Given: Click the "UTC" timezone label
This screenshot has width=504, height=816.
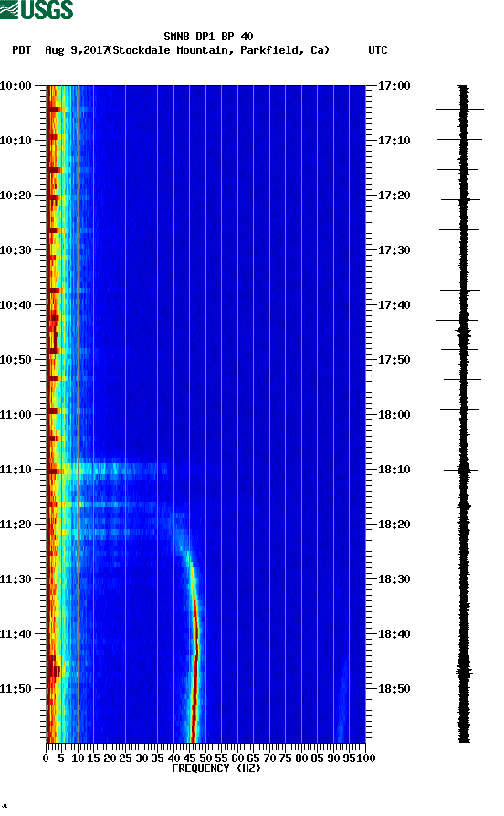Looking at the screenshot, I should click(x=378, y=50).
